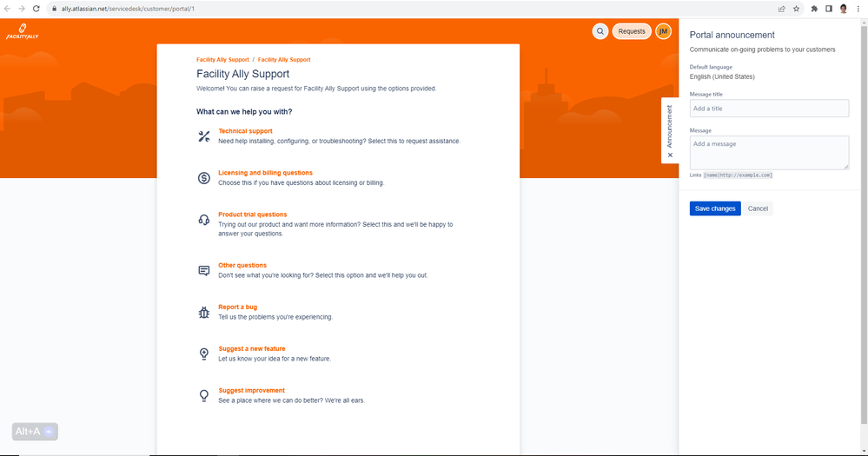Open Product trial questions link
Viewport: 868px width, 456px height.
pos(253,215)
